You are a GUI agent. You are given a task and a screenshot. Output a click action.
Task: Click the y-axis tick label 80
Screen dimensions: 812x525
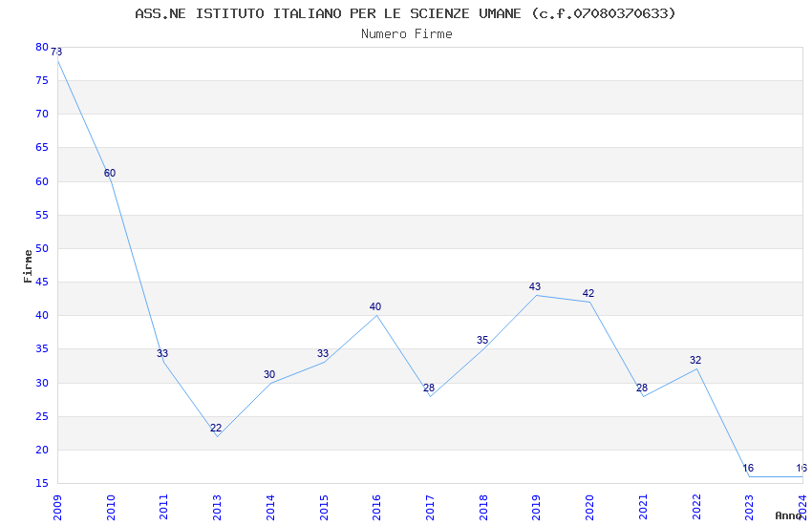41,47
